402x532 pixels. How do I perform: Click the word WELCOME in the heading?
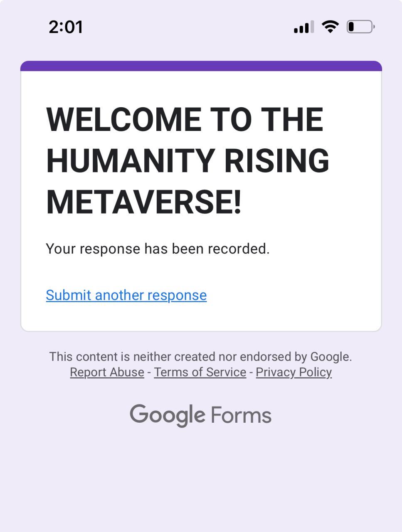click(x=123, y=120)
